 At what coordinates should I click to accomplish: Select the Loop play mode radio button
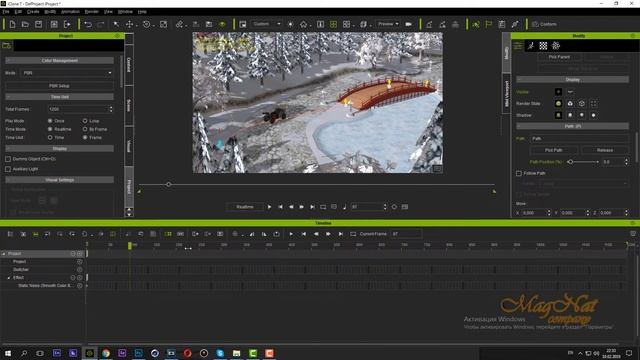click(85, 121)
